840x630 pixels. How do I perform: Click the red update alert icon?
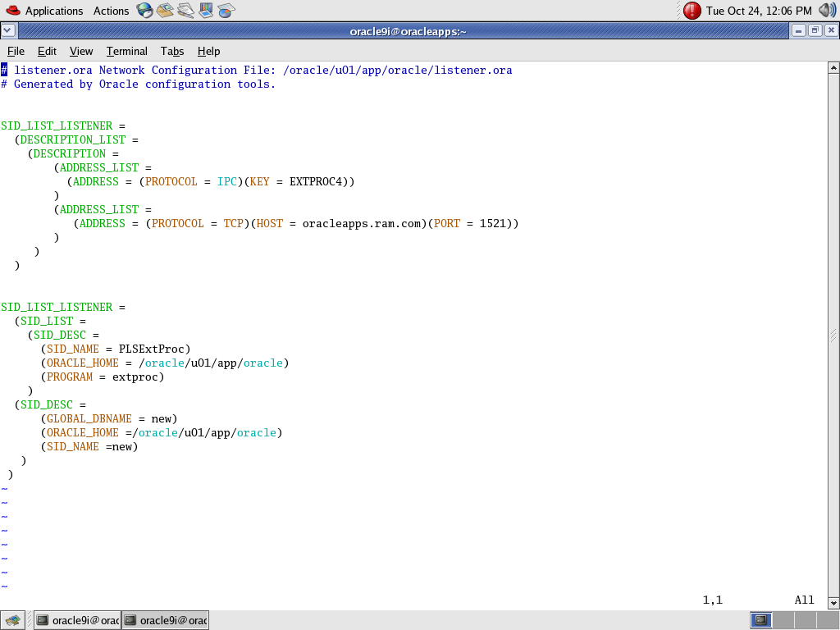coord(692,11)
